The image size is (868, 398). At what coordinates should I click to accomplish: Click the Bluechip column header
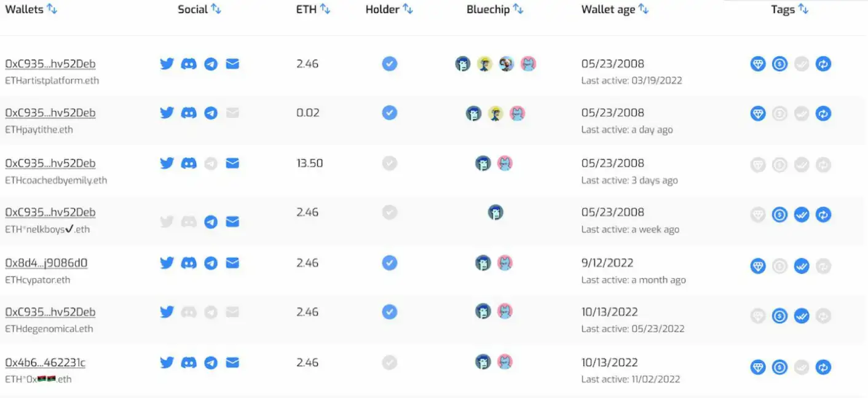(x=488, y=9)
